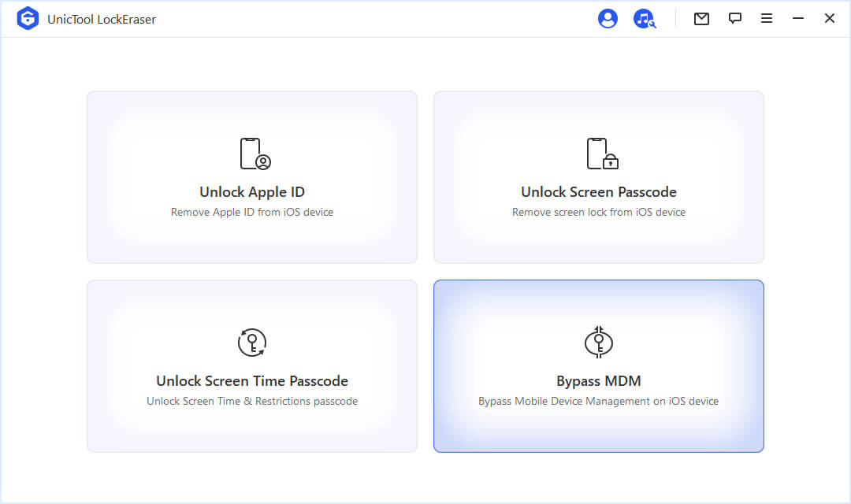This screenshot has width=851, height=504.
Task: Click "Unlock Screen Time & Restrictions passcode" text
Action: (x=252, y=402)
